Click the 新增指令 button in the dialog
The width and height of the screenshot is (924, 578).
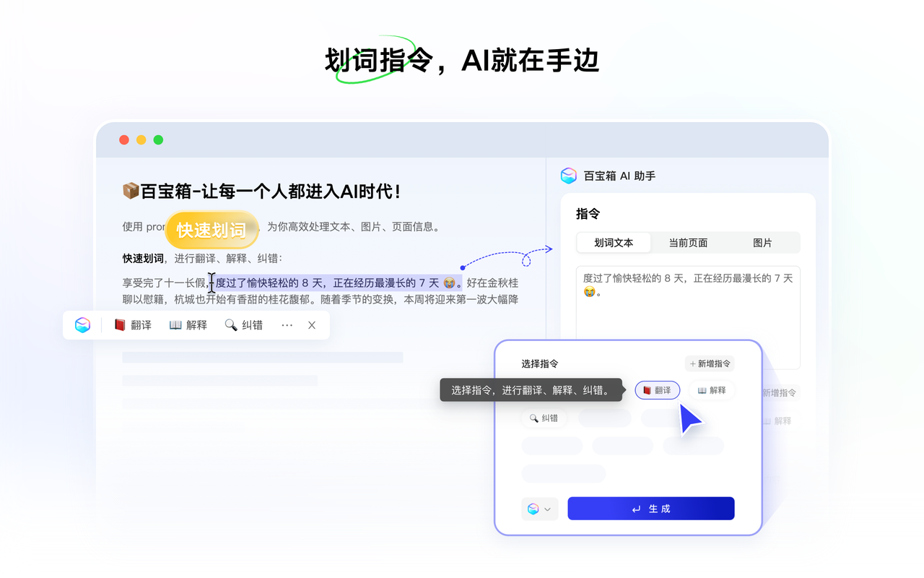[709, 363]
